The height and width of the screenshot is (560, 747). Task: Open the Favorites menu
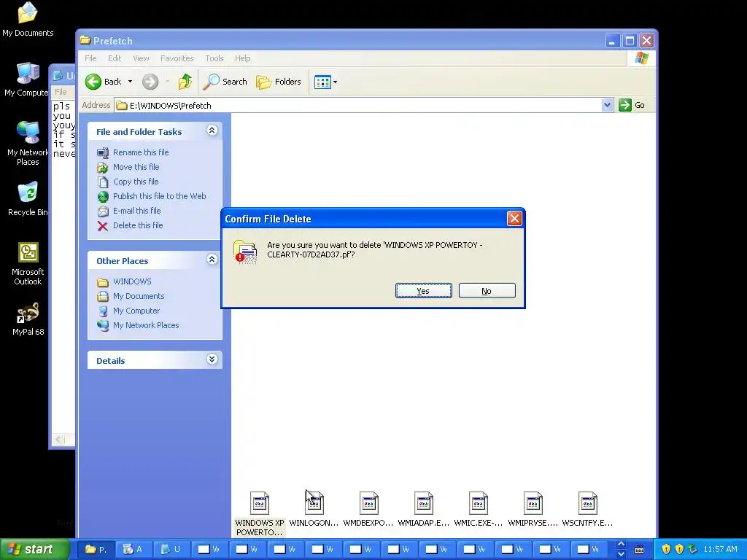pyautogui.click(x=177, y=58)
